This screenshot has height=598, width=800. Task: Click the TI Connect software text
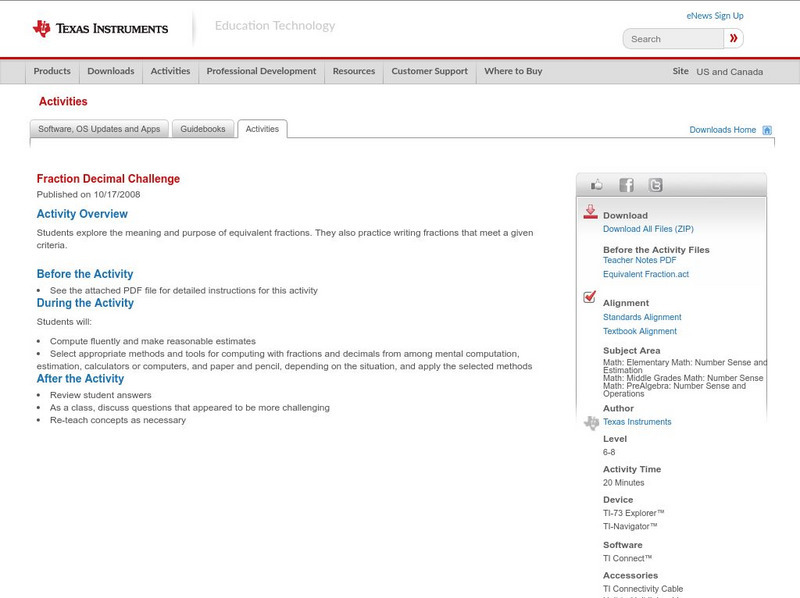pyautogui.click(x=628, y=559)
